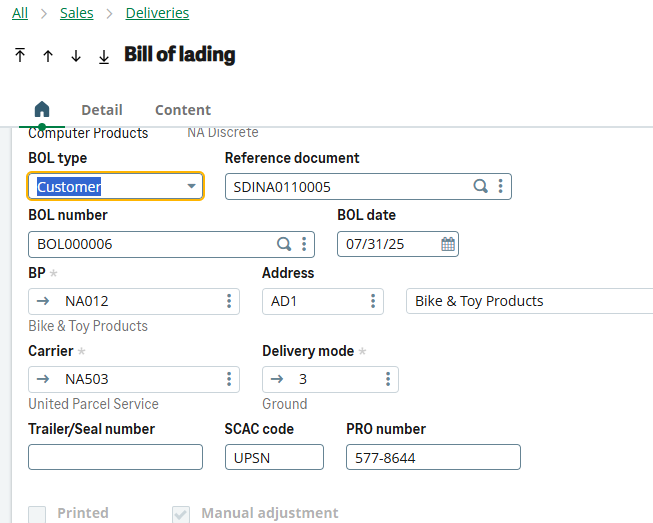Toggle the Printed checkbox

[37, 514]
